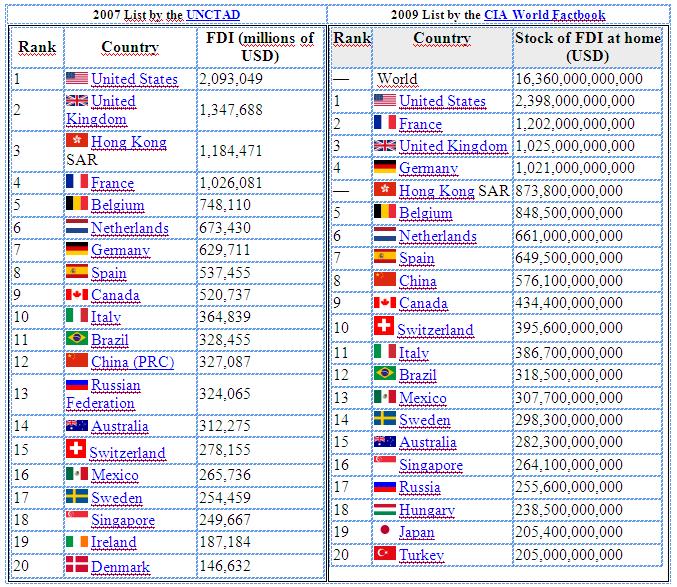677x587 pixels.
Task: Open Spain link in the 2007 list
Action: (109, 273)
